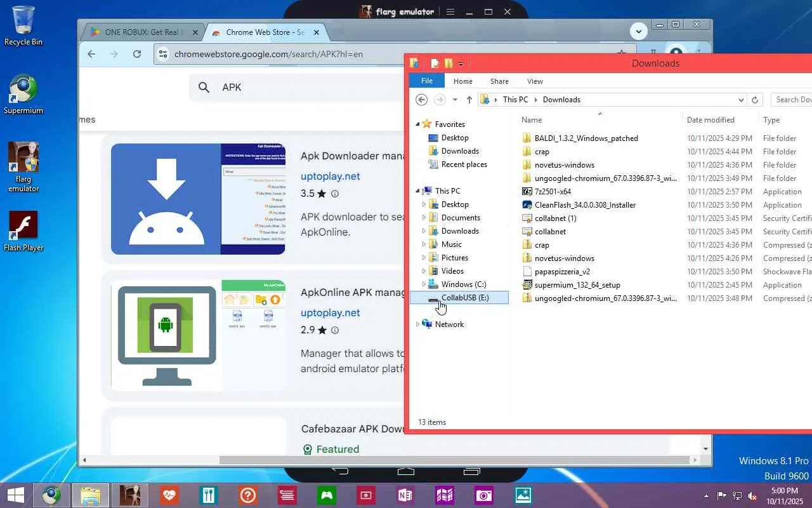Click the browser address bar URL

pos(269,55)
